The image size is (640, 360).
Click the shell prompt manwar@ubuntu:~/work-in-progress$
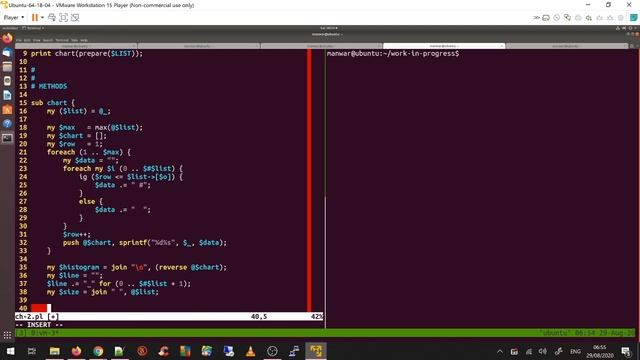click(x=393, y=53)
